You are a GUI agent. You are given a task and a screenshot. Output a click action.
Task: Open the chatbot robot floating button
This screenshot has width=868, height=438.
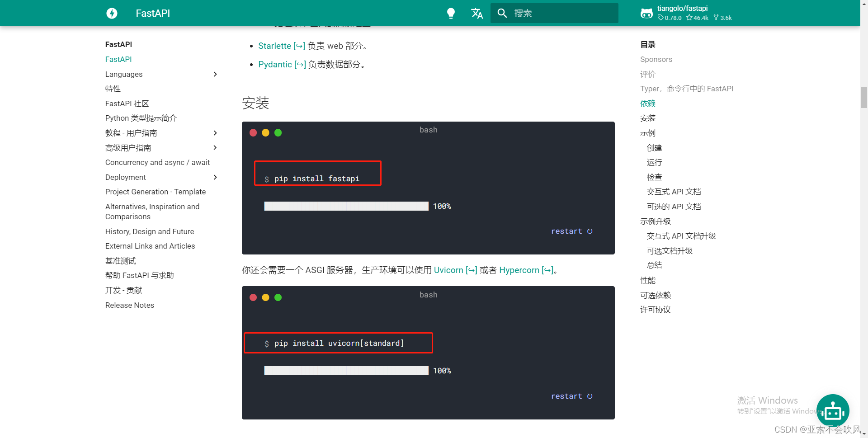point(833,410)
